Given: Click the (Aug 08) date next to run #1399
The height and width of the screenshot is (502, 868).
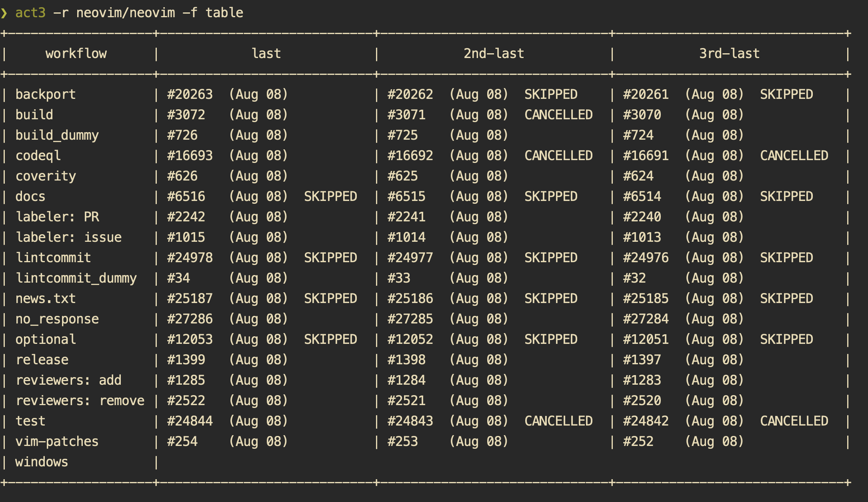Looking at the screenshot, I should 258,359.
